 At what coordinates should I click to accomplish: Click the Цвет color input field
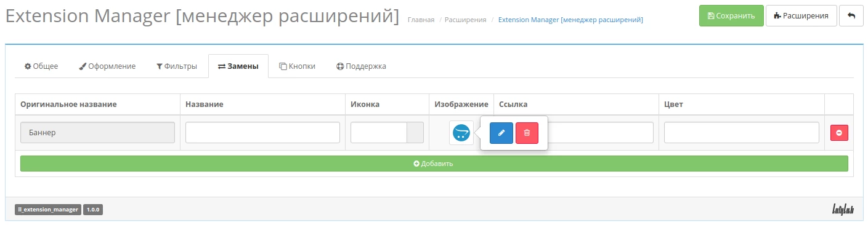point(742,132)
